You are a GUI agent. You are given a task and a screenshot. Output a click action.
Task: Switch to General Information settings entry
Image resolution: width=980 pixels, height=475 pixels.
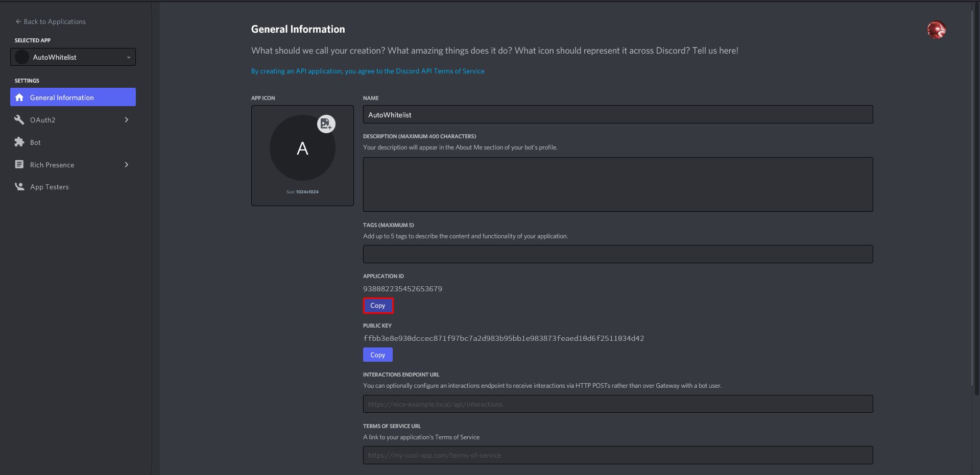(62, 97)
